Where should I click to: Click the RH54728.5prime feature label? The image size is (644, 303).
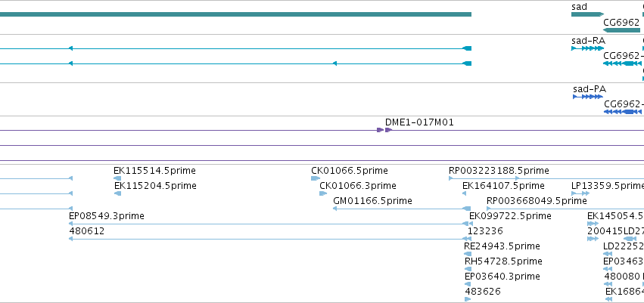pyautogui.click(x=503, y=261)
